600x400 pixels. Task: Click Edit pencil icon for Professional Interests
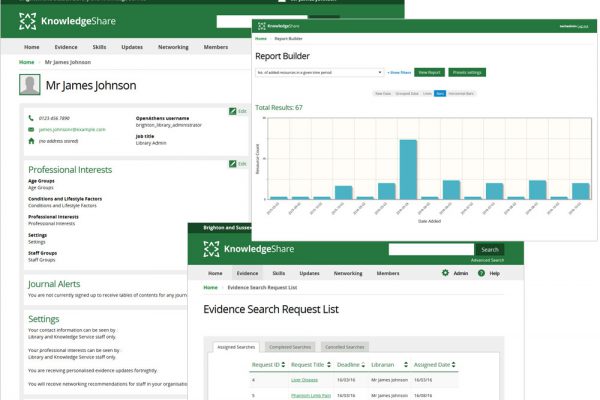(233, 163)
